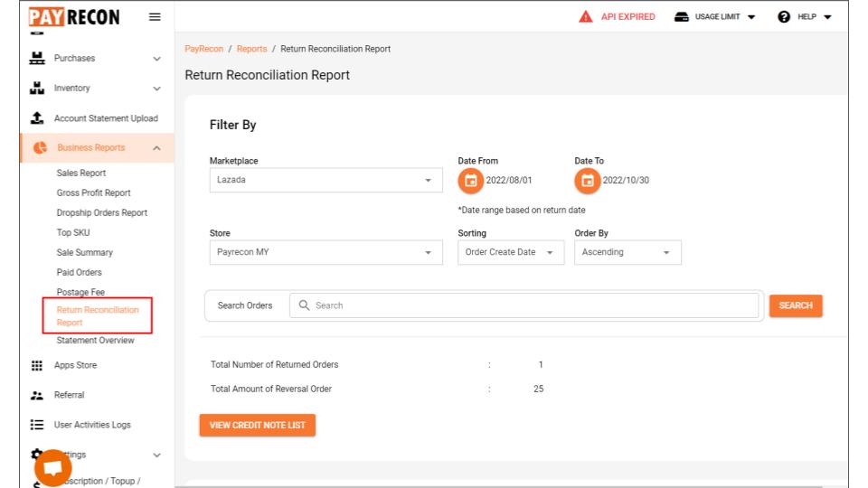Open Order By Ascending dropdown
The image size is (868, 488).
(627, 252)
